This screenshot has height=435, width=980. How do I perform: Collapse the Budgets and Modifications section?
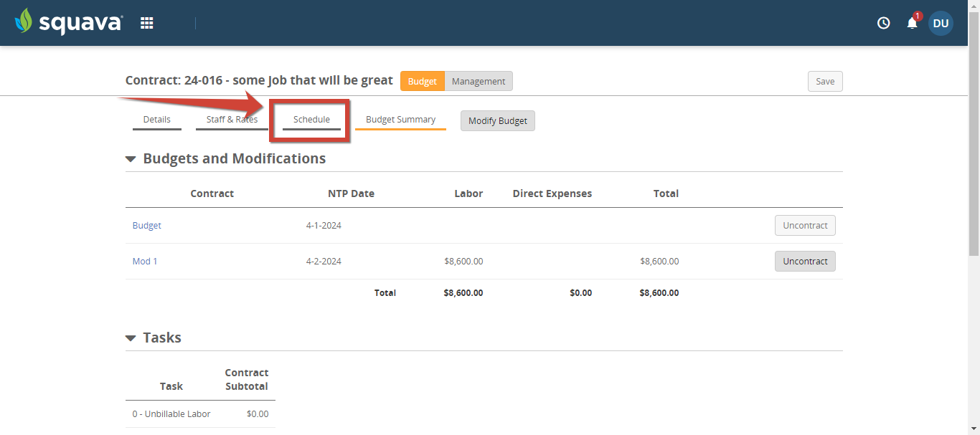point(131,158)
